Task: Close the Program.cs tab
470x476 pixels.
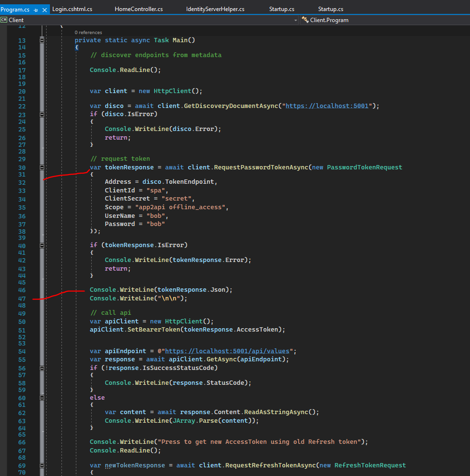Action: 45,8
